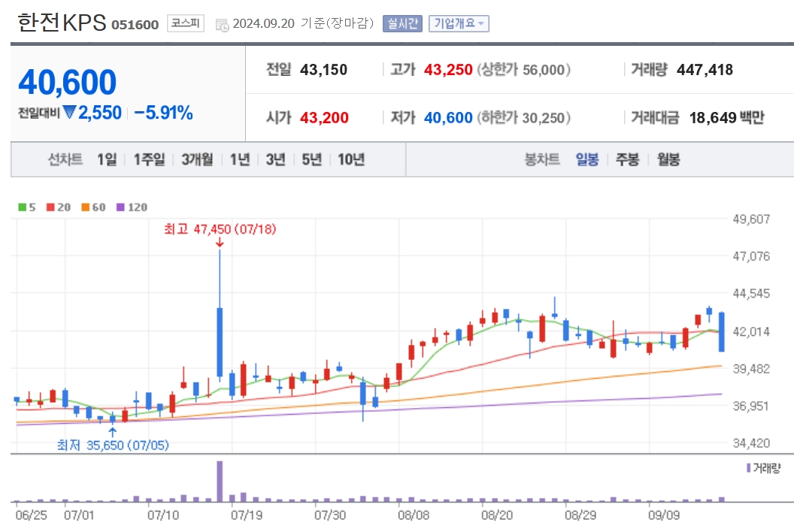
Task: Click the 07/19 date axis label
Action: (x=247, y=515)
